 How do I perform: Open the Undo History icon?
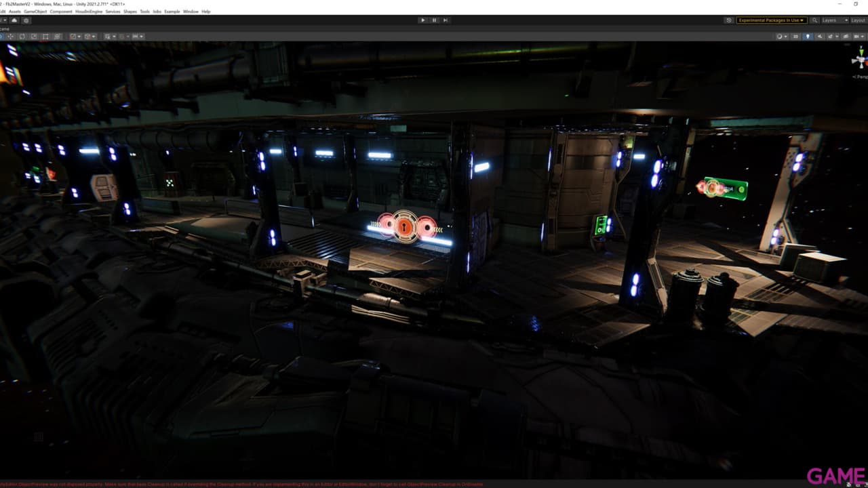(x=729, y=20)
